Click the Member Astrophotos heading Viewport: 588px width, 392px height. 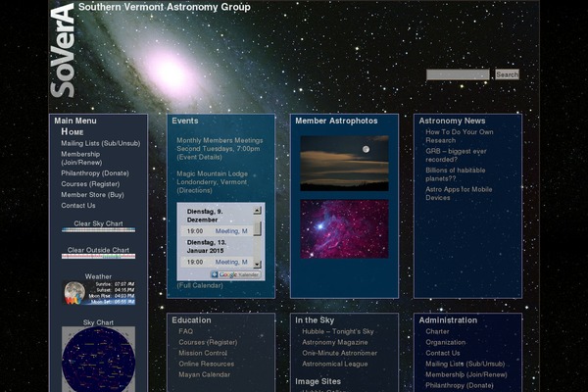336,121
